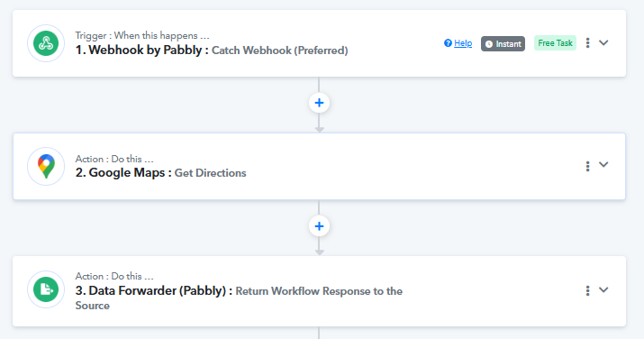Select the Catch Webhook (Preferred) event text
Viewport: 644px width, 339px height.
(x=280, y=50)
